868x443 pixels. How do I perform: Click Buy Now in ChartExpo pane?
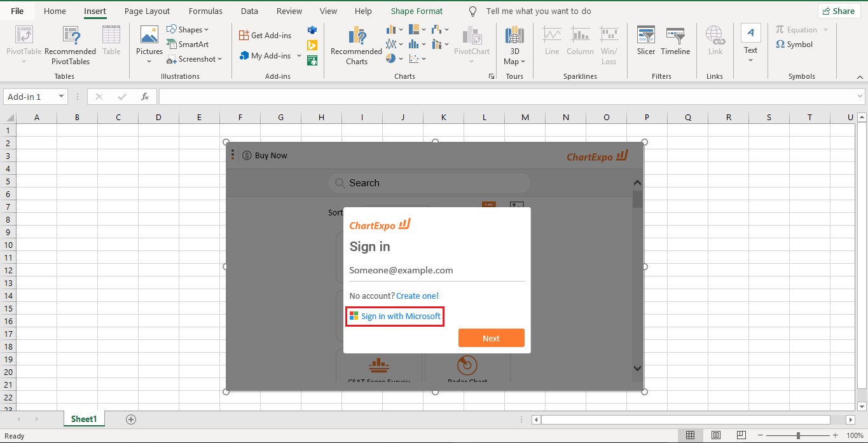click(265, 155)
